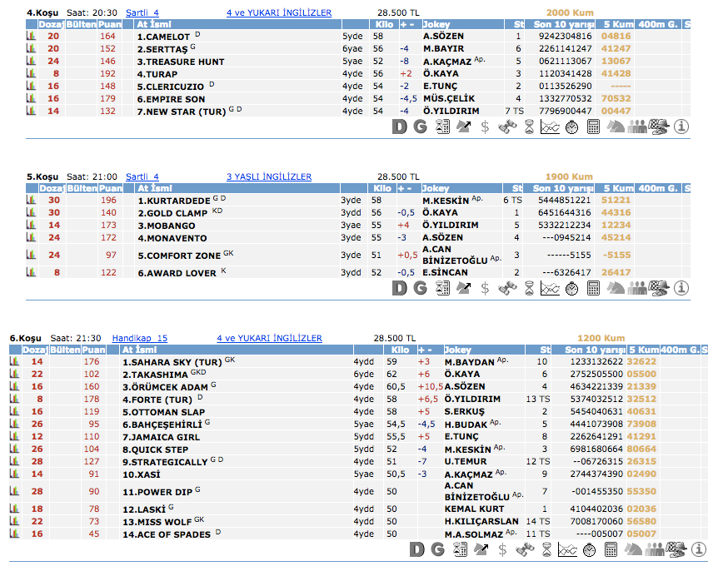Viewport: 728px width, 571px height.
Task: Click the binoculars icon under race 4
Action: (507, 127)
